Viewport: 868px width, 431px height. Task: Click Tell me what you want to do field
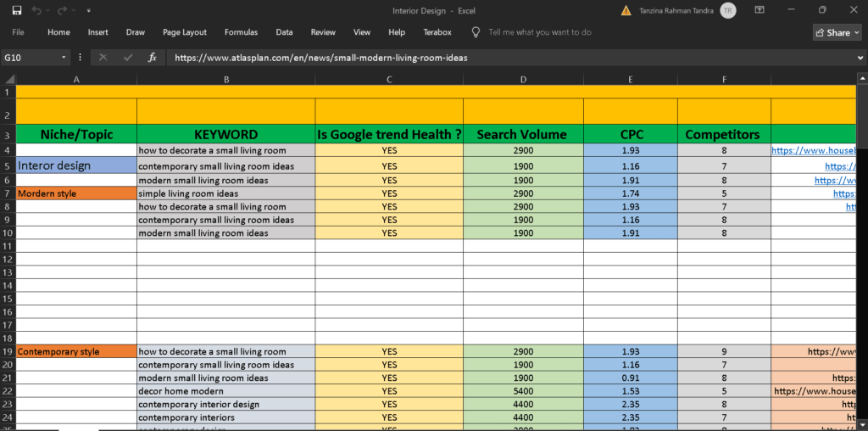click(540, 32)
